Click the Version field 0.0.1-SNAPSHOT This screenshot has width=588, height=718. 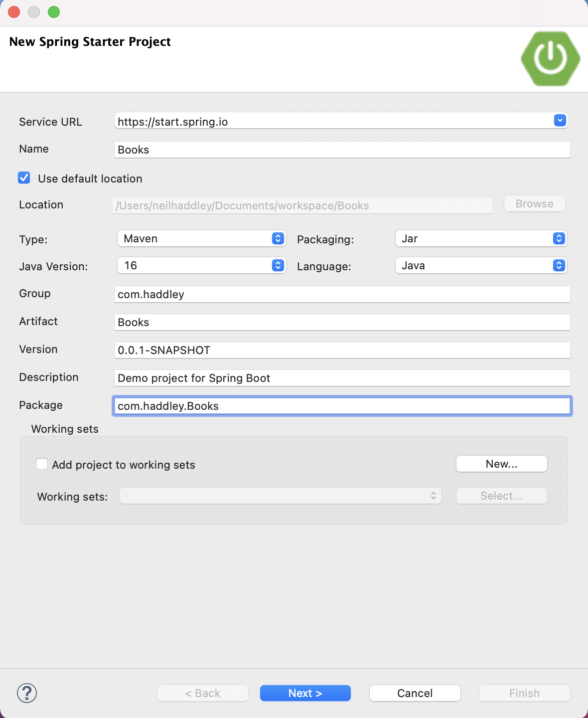[342, 350]
